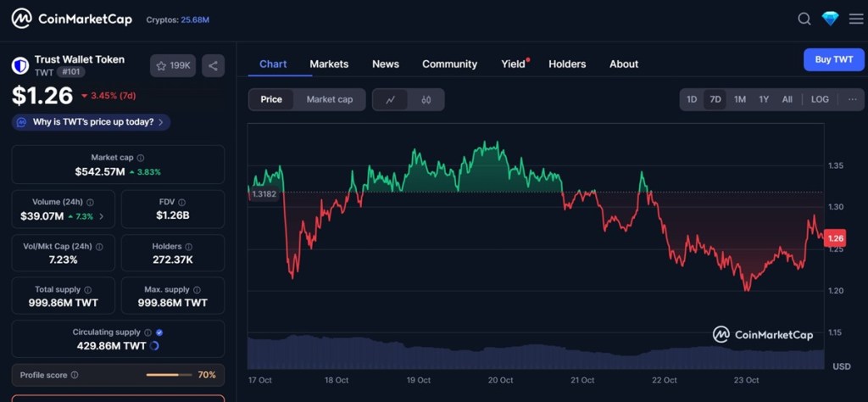Select the All time range

[x=787, y=100]
